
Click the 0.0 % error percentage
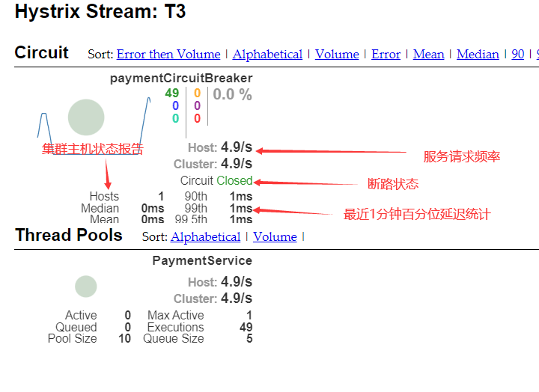[x=232, y=94]
